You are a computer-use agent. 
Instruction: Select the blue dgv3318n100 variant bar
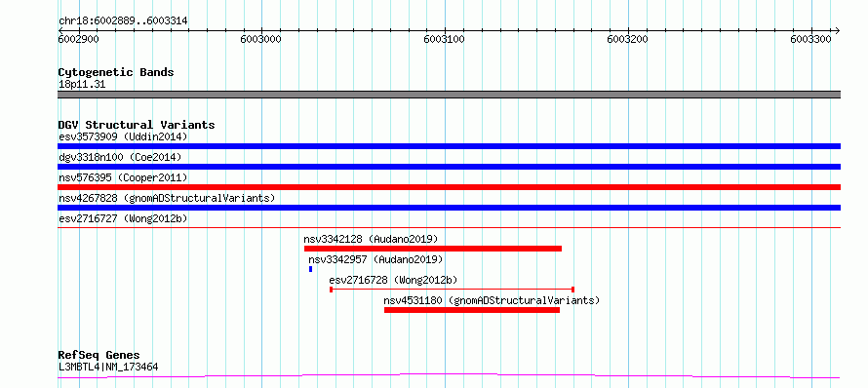[x=449, y=167]
